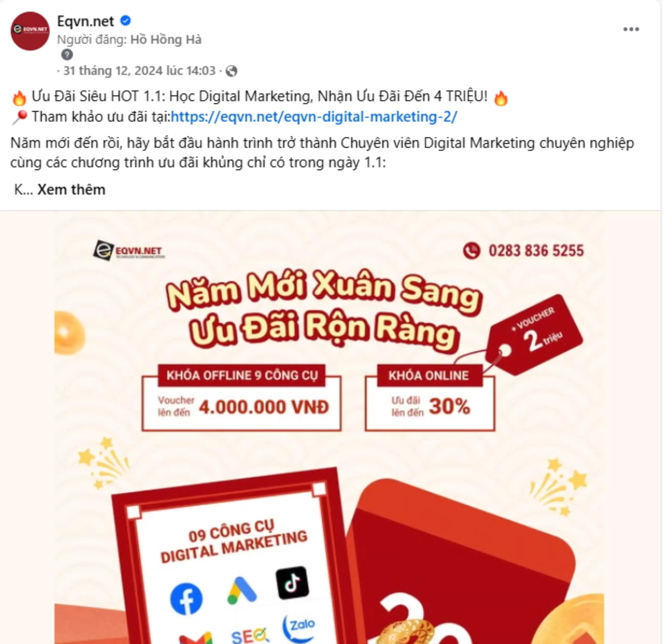Screen dimensions: 664x644
Task: Click the red phone icon near hotline
Action: pyautogui.click(x=471, y=251)
